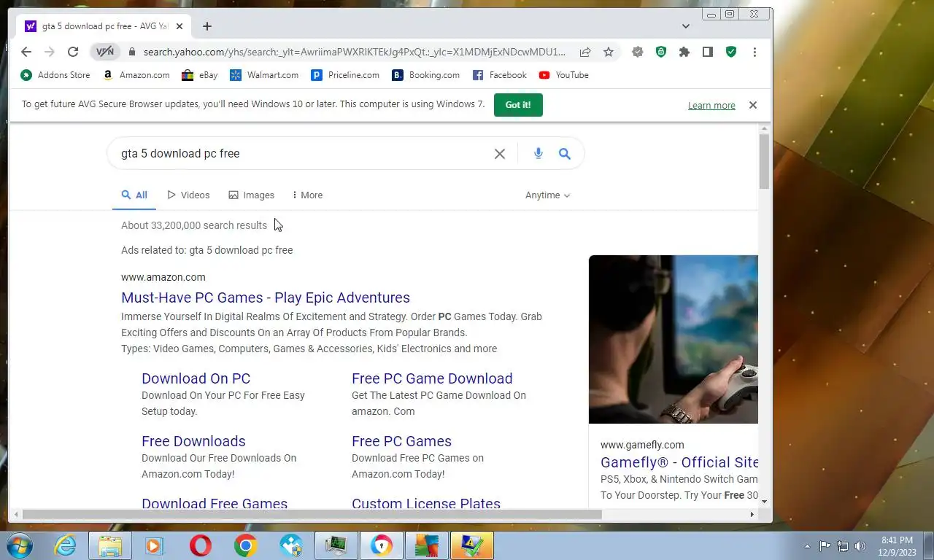Open the Custom License Plates link
The width and height of the screenshot is (934, 560).
[426, 503]
